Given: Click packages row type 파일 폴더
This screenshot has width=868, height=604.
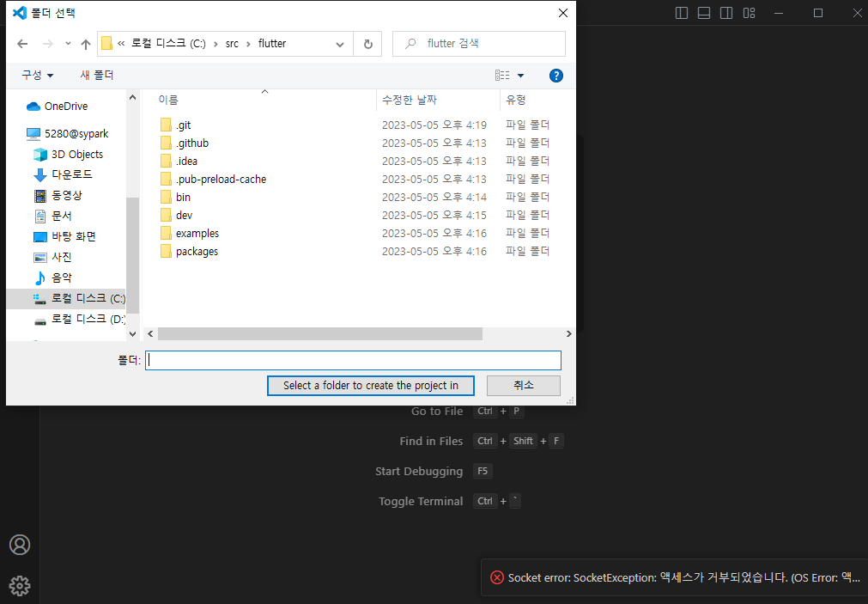Looking at the screenshot, I should [527, 252].
